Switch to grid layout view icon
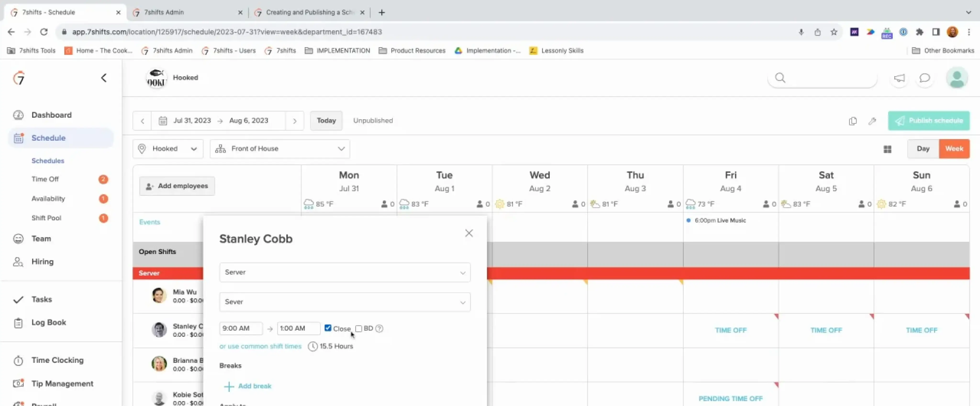The width and height of the screenshot is (980, 406). click(x=887, y=149)
